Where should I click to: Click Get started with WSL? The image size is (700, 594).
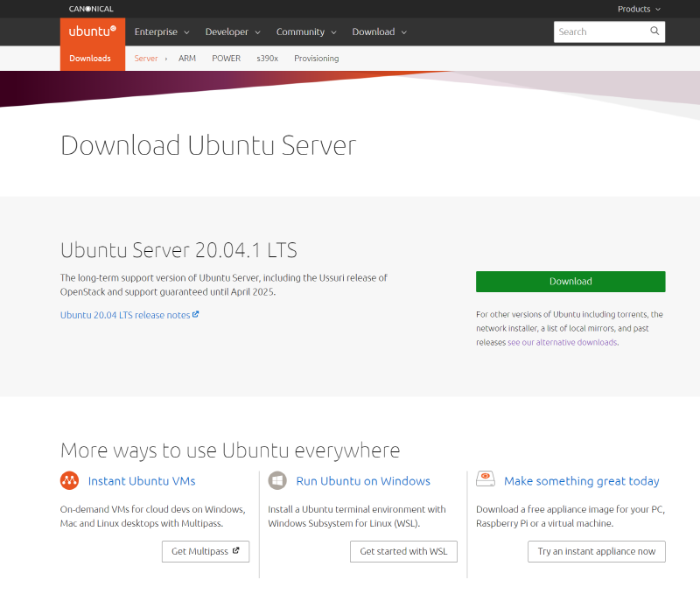pos(403,551)
